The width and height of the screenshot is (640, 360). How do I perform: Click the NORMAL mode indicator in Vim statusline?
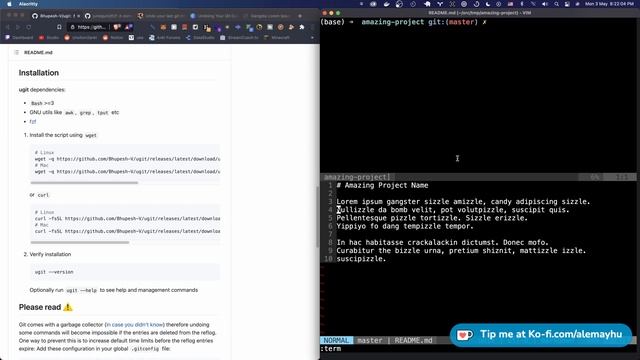click(337, 340)
